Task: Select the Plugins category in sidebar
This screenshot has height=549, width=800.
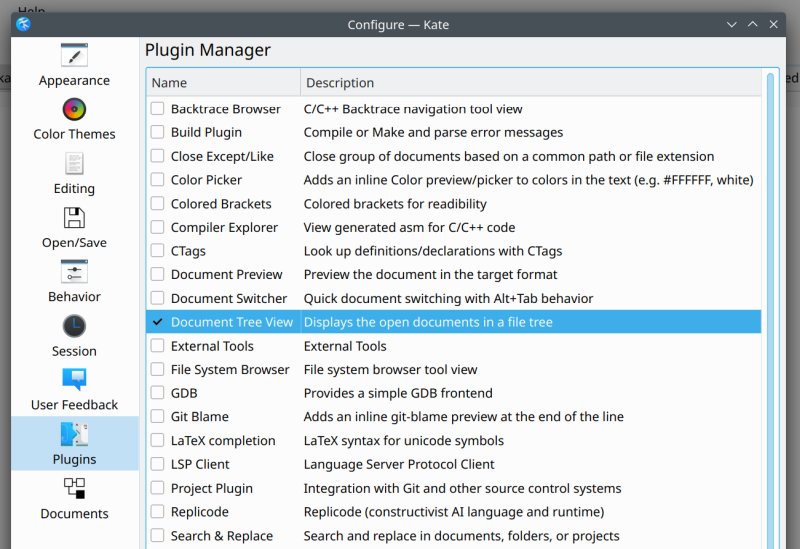Action: [74, 443]
